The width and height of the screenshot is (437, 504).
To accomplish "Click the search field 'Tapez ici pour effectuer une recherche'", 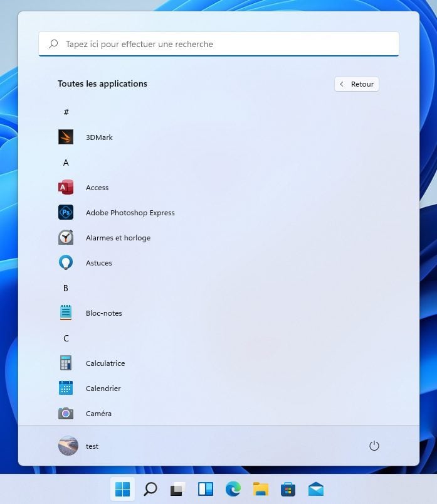I will (219, 44).
